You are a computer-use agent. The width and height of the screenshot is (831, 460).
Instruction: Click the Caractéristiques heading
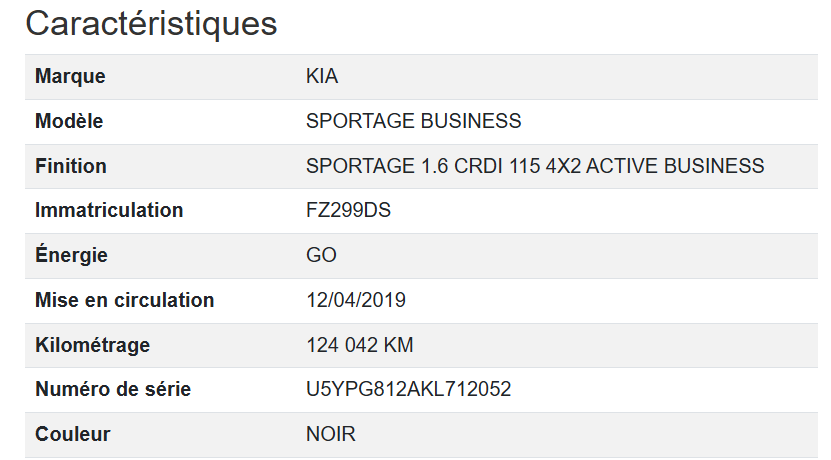[x=151, y=24]
